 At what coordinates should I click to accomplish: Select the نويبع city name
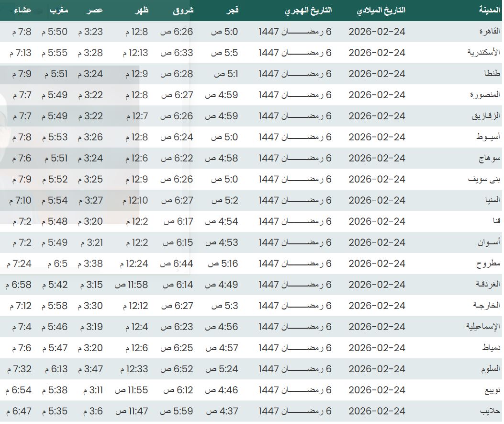[x=493, y=390]
